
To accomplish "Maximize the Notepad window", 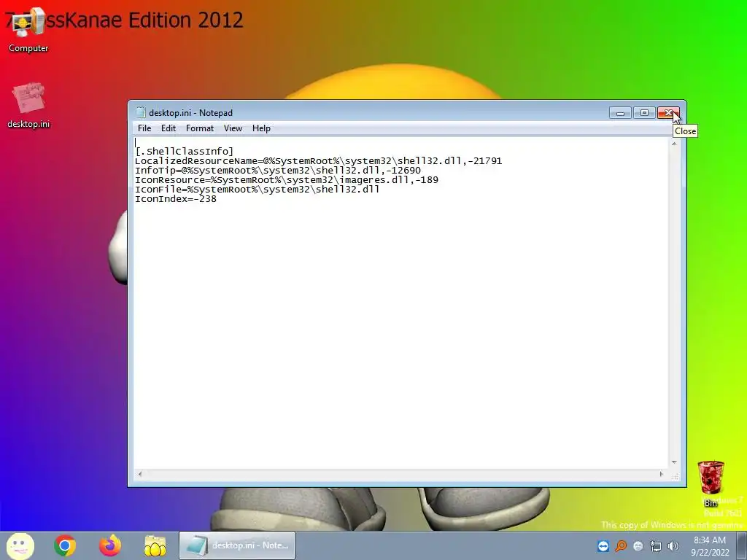I will [644, 113].
